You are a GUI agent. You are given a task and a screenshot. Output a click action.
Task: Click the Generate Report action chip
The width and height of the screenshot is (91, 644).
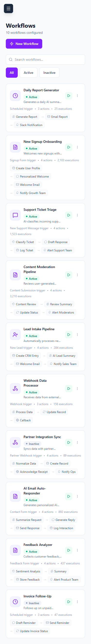(x=25, y=117)
